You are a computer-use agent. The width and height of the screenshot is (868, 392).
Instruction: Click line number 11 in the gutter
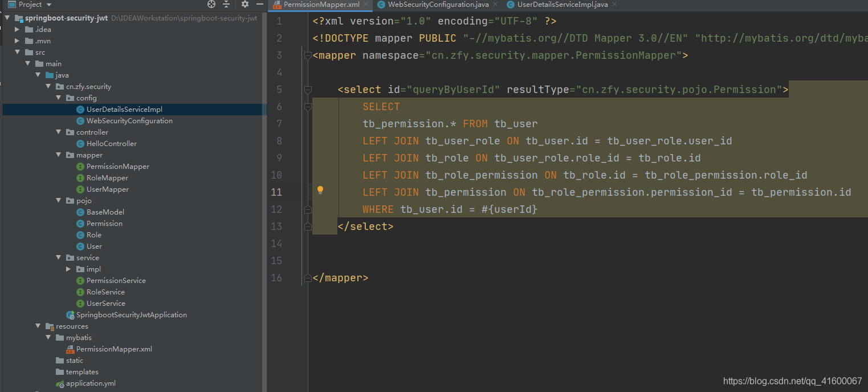(276, 192)
